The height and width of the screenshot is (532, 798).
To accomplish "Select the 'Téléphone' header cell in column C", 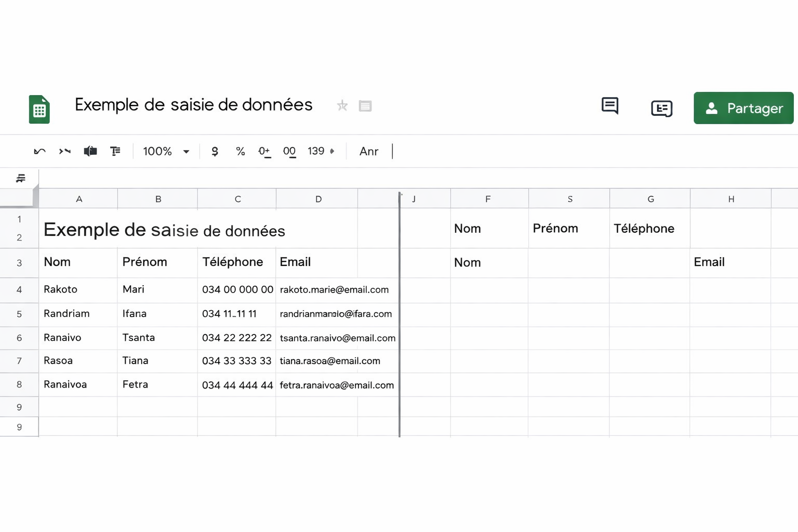I will [237, 263].
